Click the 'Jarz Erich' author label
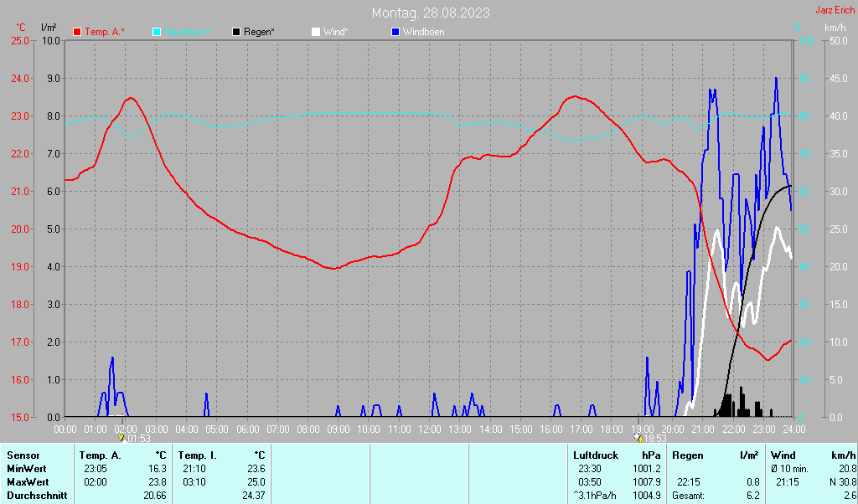Viewport: 858px width, 504px height. [x=835, y=10]
